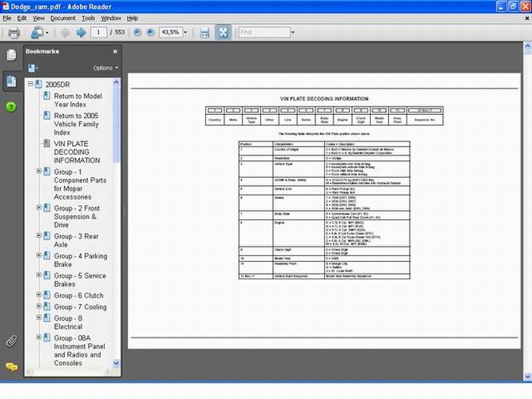Viewport: 532px width, 399px height.
Task: Collapse the 2005DR bookmark tree
Action: (30, 84)
